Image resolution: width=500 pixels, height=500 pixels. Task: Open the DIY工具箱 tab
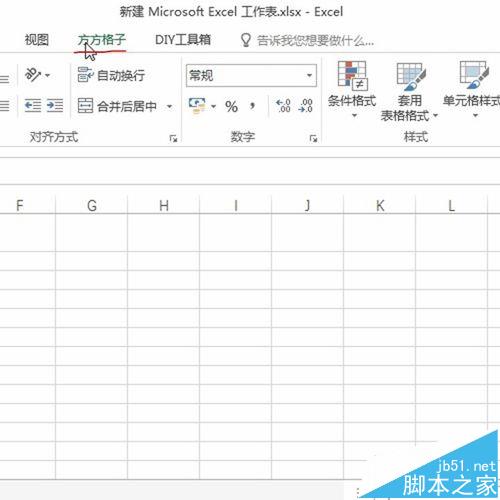point(183,40)
